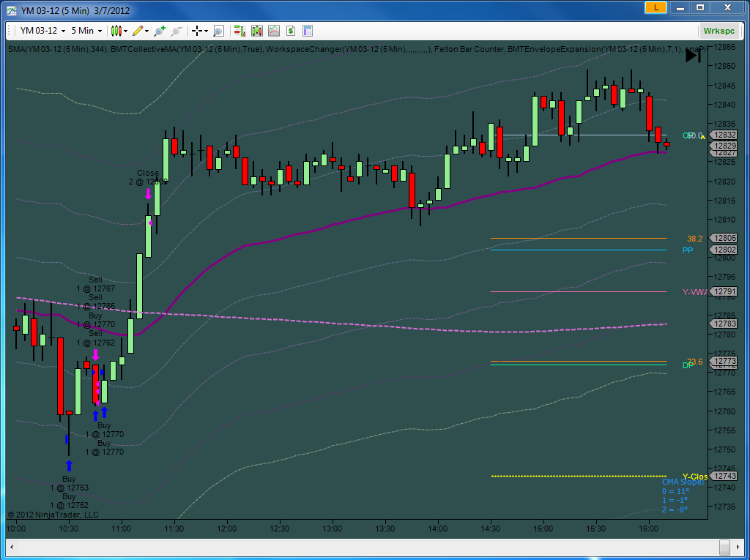Expand the chart style dropdown arrow
This screenshot has width=750, height=560.
pyautogui.click(x=126, y=31)
